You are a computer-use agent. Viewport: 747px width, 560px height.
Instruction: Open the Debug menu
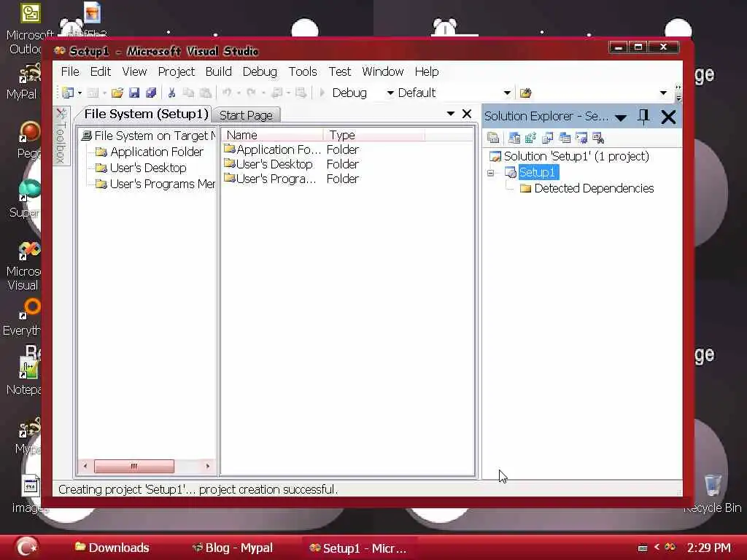[260, 71]
